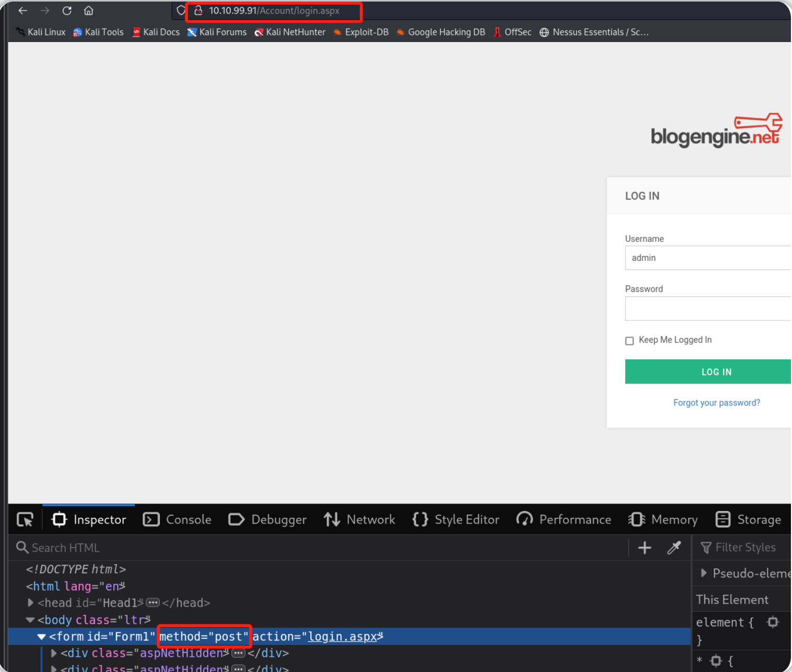Switch to the Console tab
Screen dimensions: 792x672
pyautogui.click(x=177, y=519)
